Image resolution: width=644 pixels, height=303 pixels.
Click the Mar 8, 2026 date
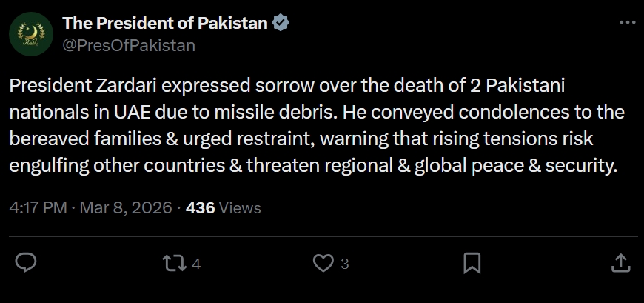(x=125, y=208)
